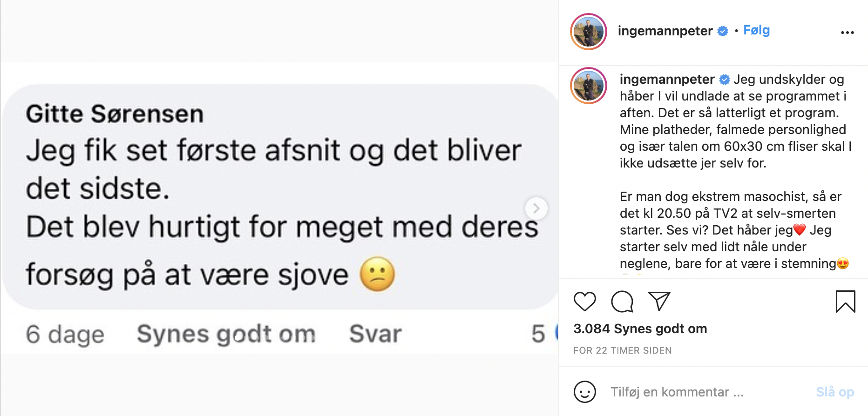Click the profile avatar beside the caption
868x416 pixels.
click(589, 86)
